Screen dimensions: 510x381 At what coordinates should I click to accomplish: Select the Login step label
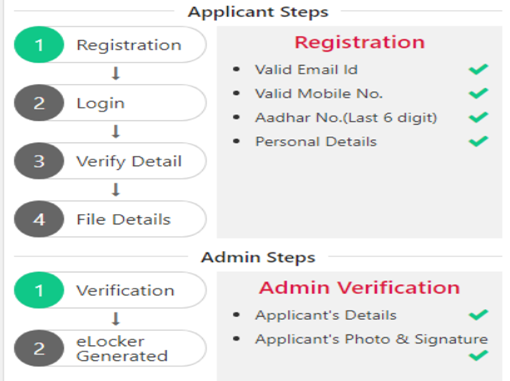(101, 103)
